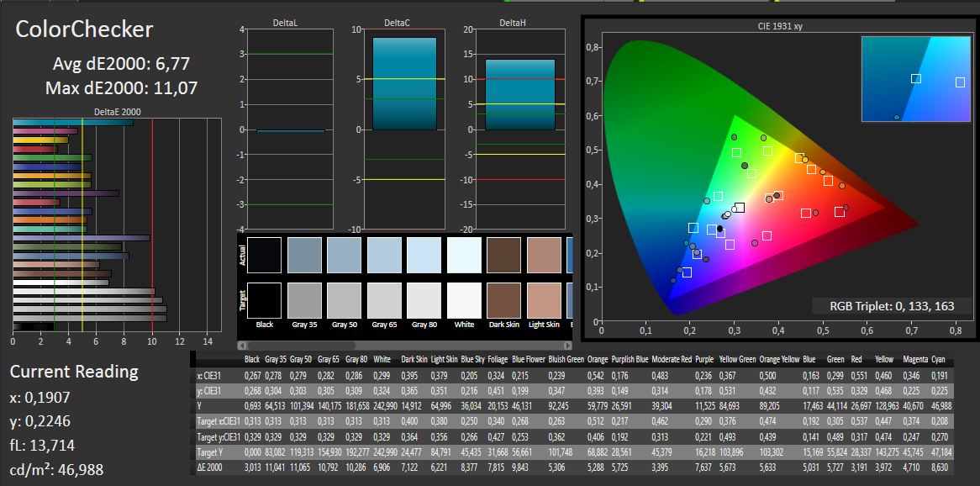This screenshot has height=486, width=980.
Task: Select the Target Gray 50 swatch
Action: tap(345, 301)
